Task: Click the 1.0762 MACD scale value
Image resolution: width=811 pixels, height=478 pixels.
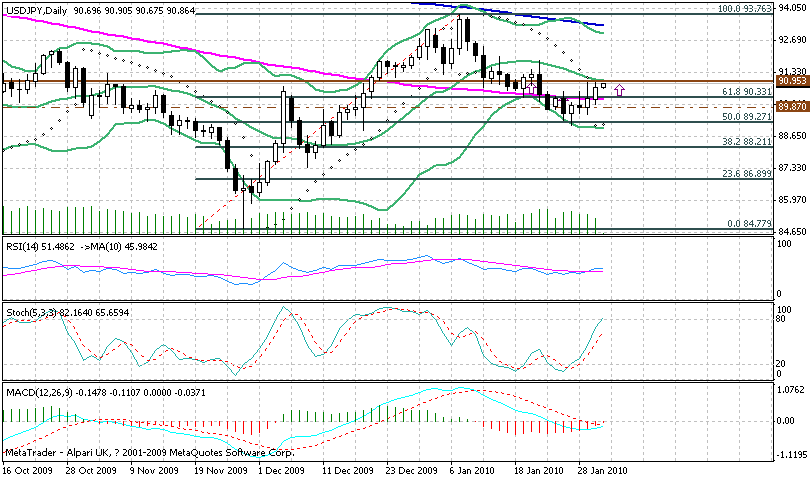Action: [791, 389]
